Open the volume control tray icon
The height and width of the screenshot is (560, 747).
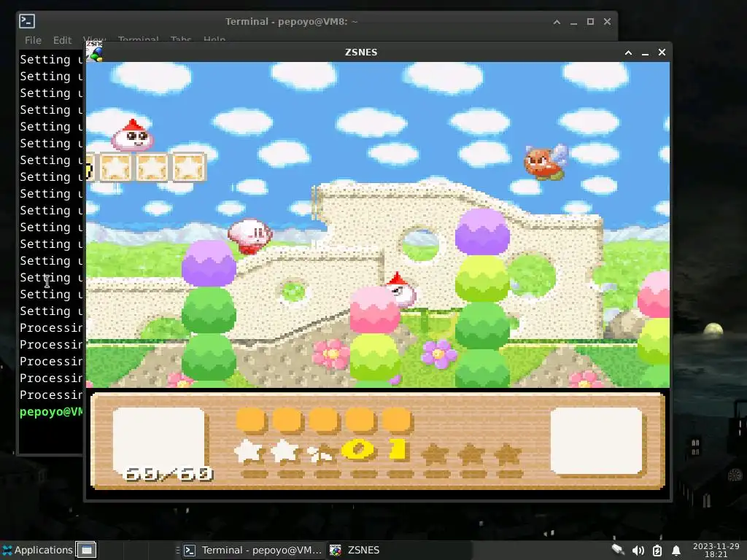[638, 551]
